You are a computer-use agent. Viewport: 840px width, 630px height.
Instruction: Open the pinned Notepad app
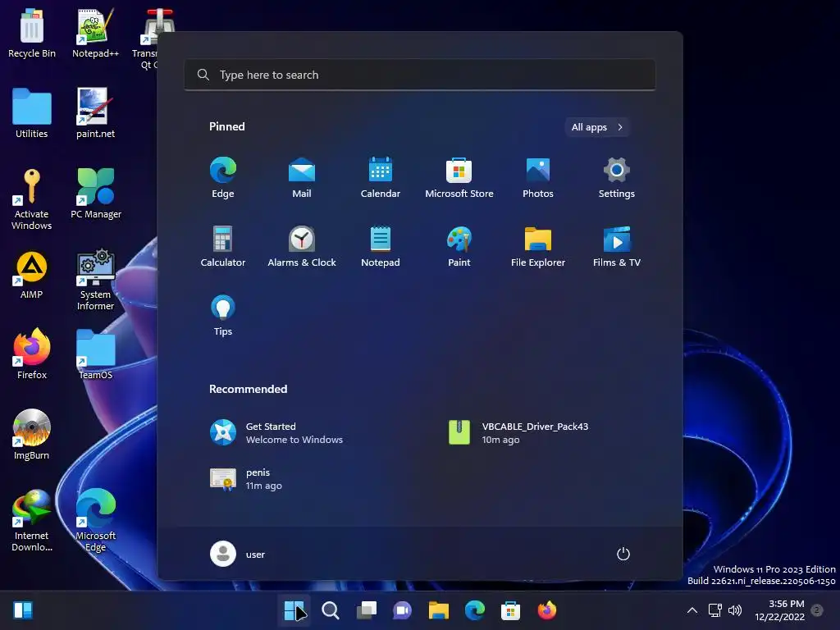[x=381, y=246]
